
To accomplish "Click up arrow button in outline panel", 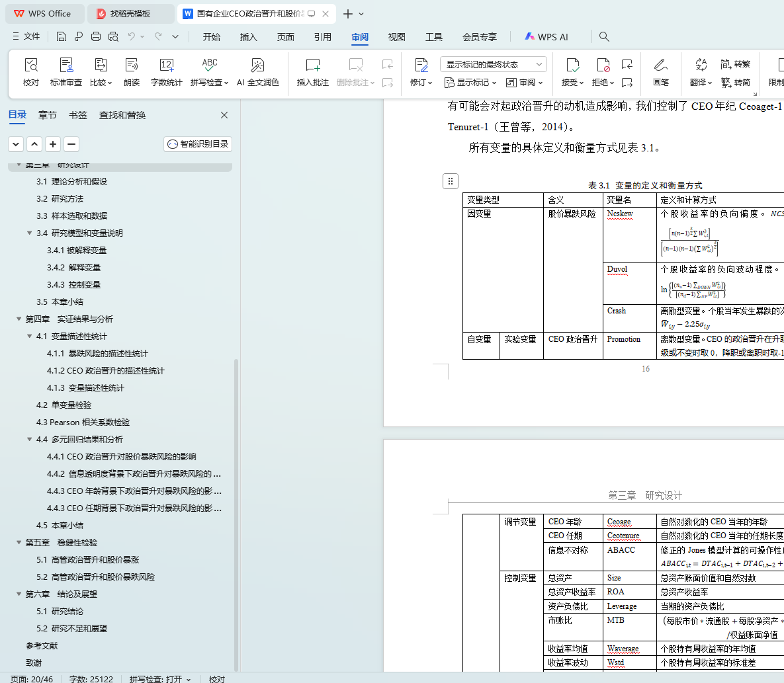I will (x=34, y=144).
